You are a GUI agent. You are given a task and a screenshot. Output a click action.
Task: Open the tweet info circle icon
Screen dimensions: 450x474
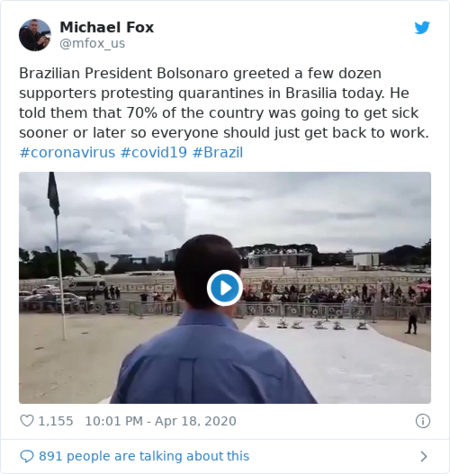(x=423, y=421)
